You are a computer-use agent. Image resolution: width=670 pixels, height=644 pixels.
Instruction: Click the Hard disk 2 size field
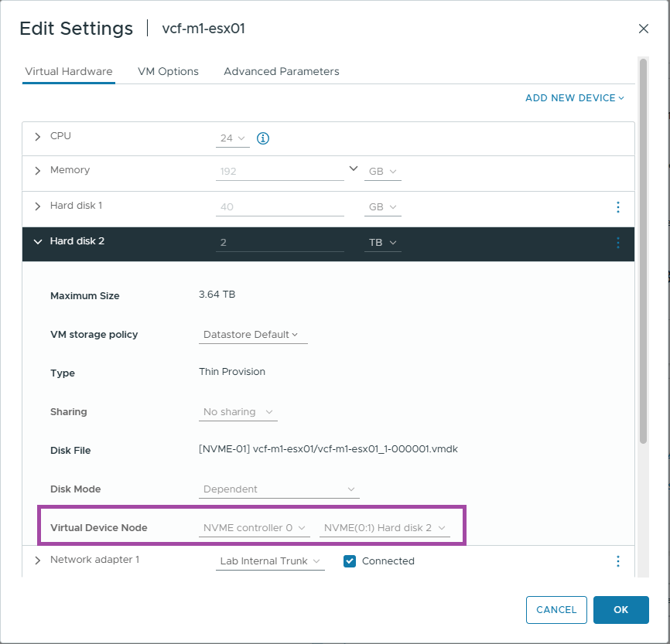point(279,243)
